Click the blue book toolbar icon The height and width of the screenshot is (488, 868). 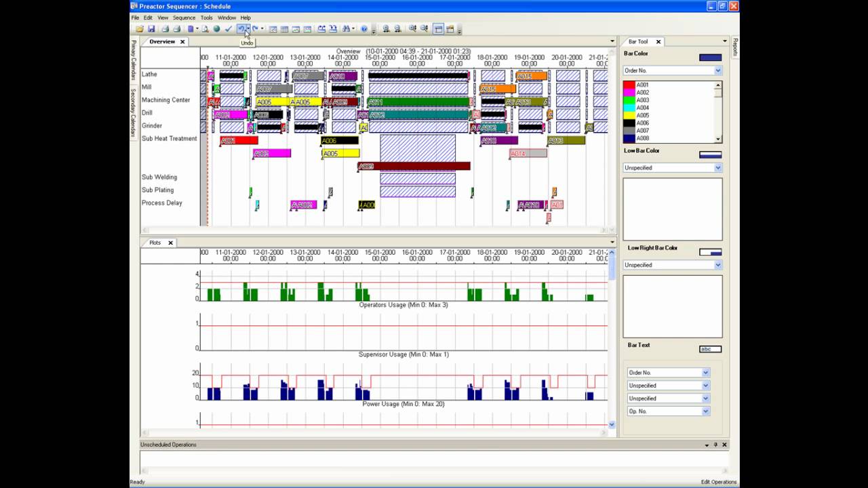pyautogui.click(x=191, y=29)
